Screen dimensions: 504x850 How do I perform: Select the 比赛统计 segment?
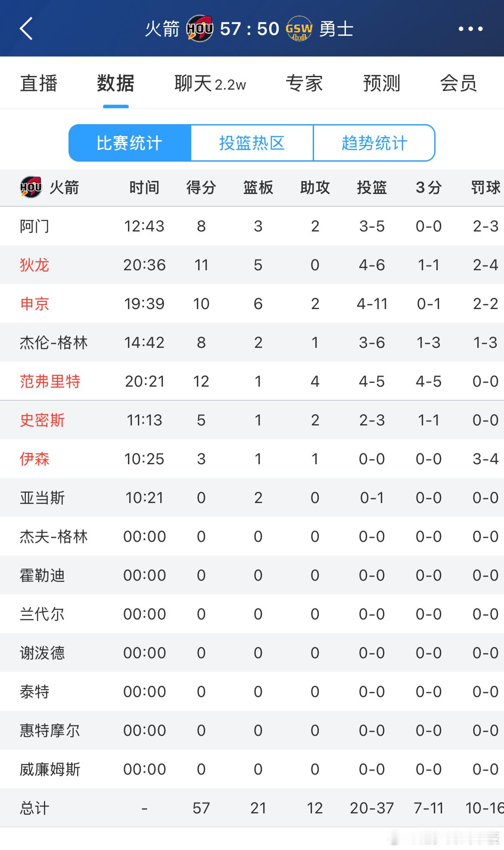[130, 143]
